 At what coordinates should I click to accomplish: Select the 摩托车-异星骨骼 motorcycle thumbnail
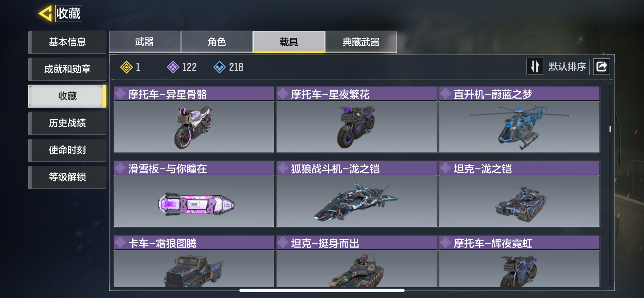pyautogui.click(x=194, y=127)
